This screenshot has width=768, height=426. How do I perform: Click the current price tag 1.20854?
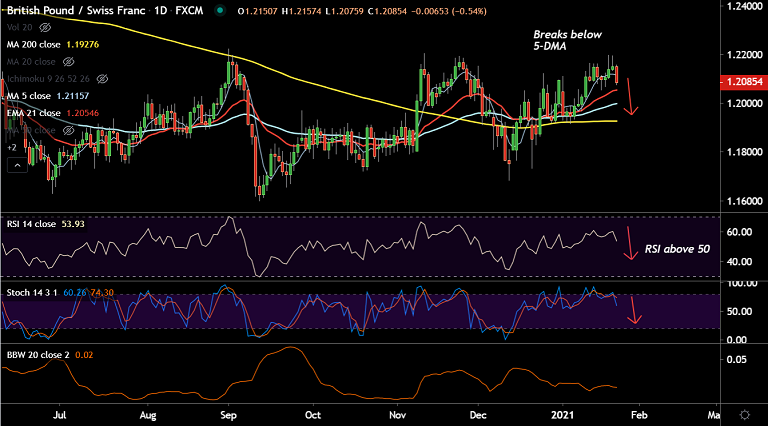[x=744, y=82]
